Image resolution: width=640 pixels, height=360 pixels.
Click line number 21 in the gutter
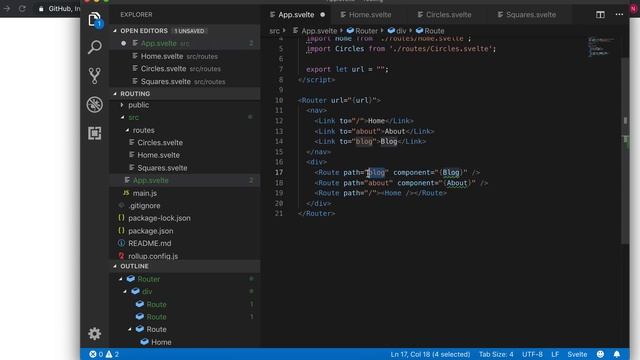click(279, 213)
